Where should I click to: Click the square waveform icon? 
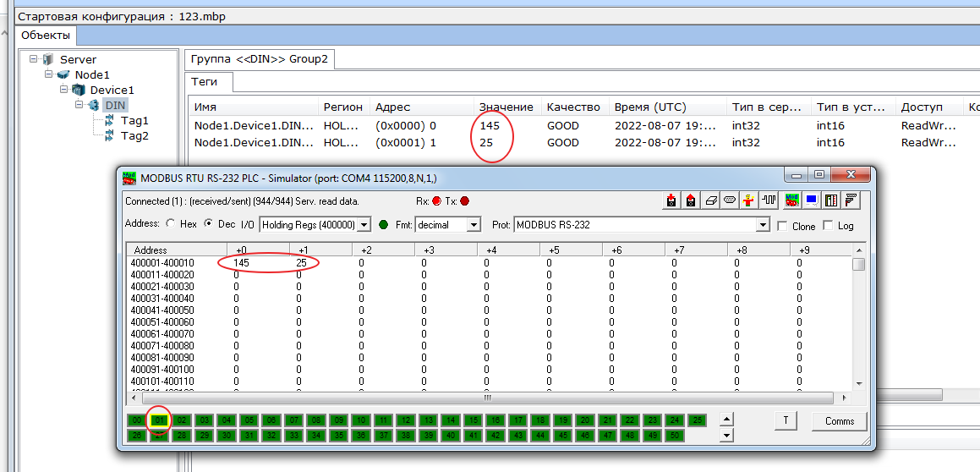(x=769, y=200)
